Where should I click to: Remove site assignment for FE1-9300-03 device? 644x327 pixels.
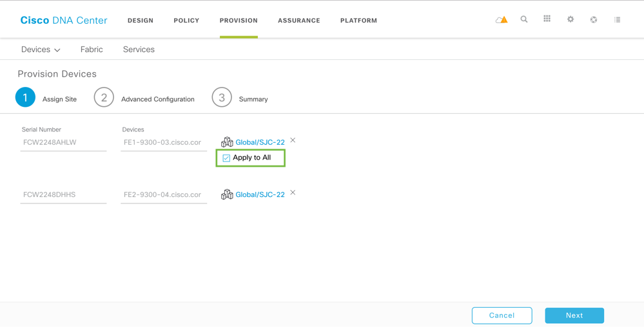click(293, 140)
